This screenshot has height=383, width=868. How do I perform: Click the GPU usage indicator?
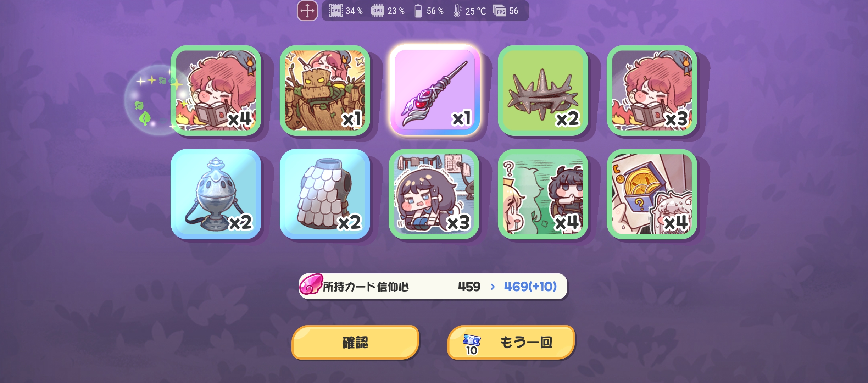click(388, 11)
